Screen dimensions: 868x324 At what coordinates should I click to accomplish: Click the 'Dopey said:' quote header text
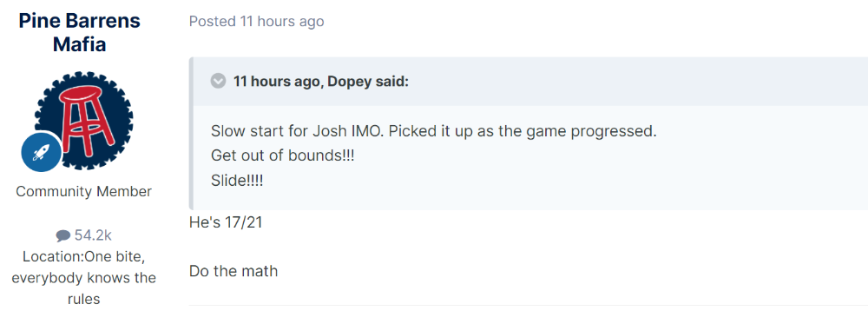tap(368, 82)
